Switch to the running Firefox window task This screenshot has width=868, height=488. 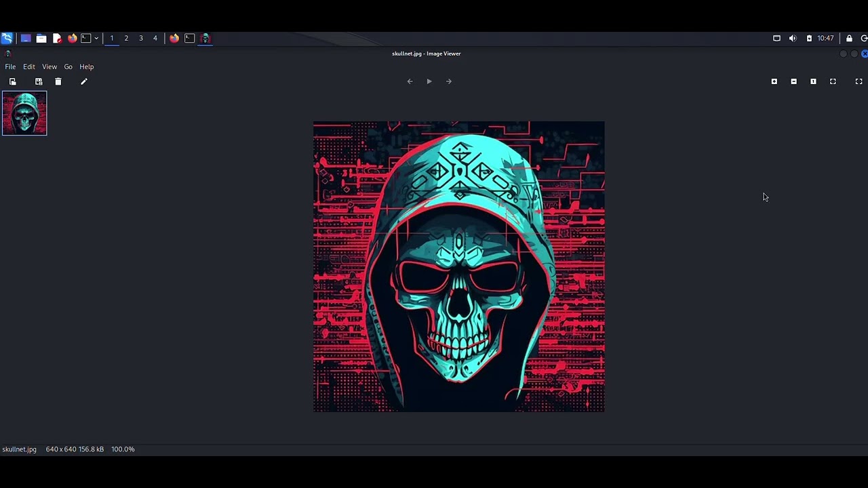click(174, 38)
